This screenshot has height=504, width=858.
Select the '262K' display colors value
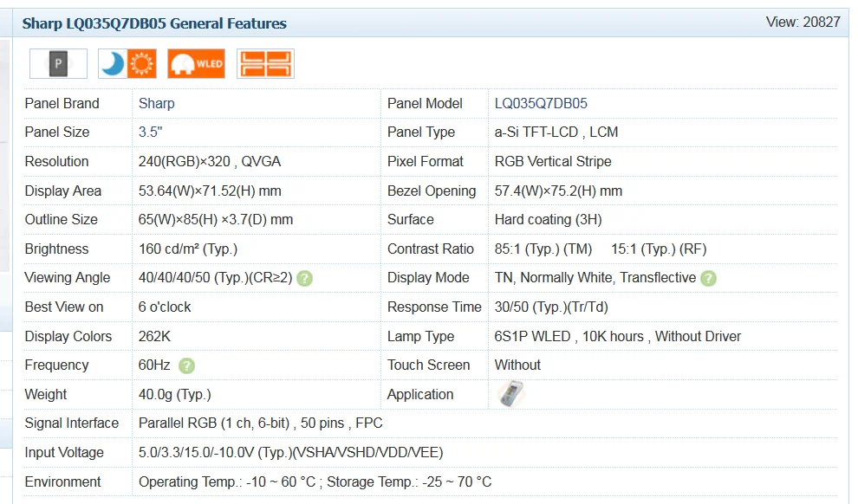[x=154, y=336]
